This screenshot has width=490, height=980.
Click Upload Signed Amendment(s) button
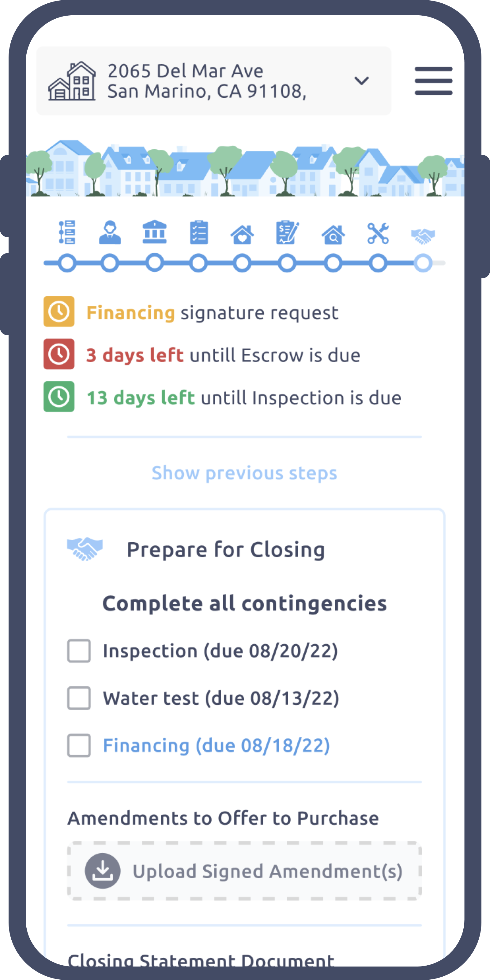pyautogui.click(x=244, y=871)
